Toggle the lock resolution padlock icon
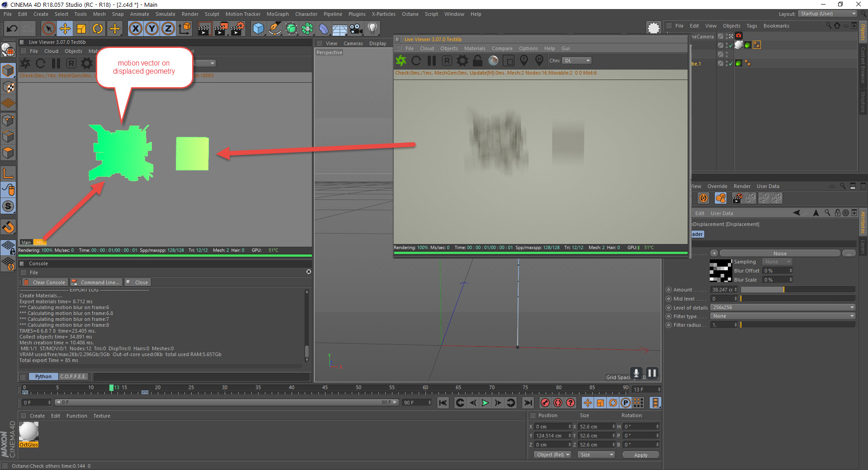Screen dimensions: 868x470 (x=478, y=61)
